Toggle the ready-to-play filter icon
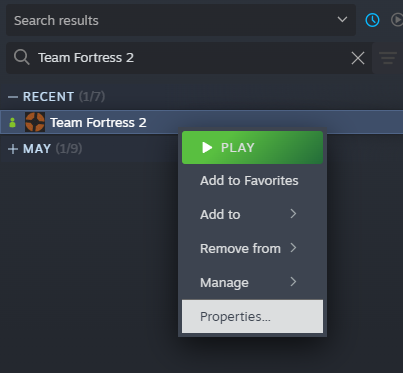403x373 pixels. pyautogui.click(x=397, y=20)
